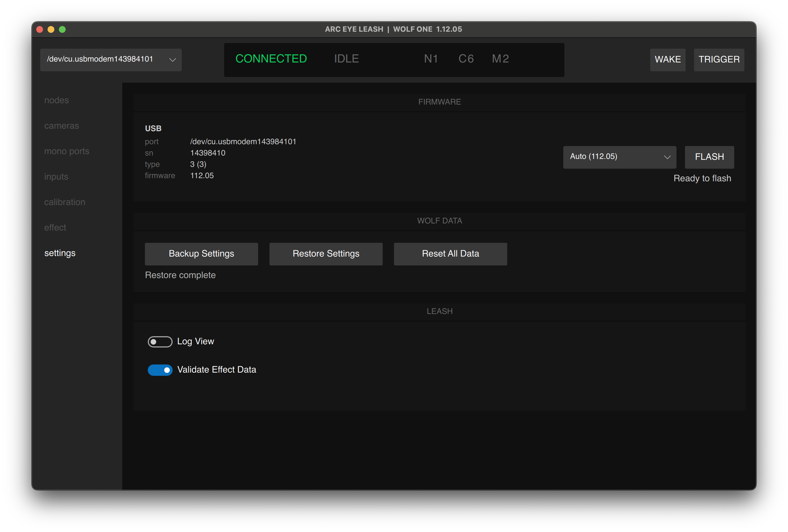Click Backup Settings
788x532 pixels.
(201, 254)
